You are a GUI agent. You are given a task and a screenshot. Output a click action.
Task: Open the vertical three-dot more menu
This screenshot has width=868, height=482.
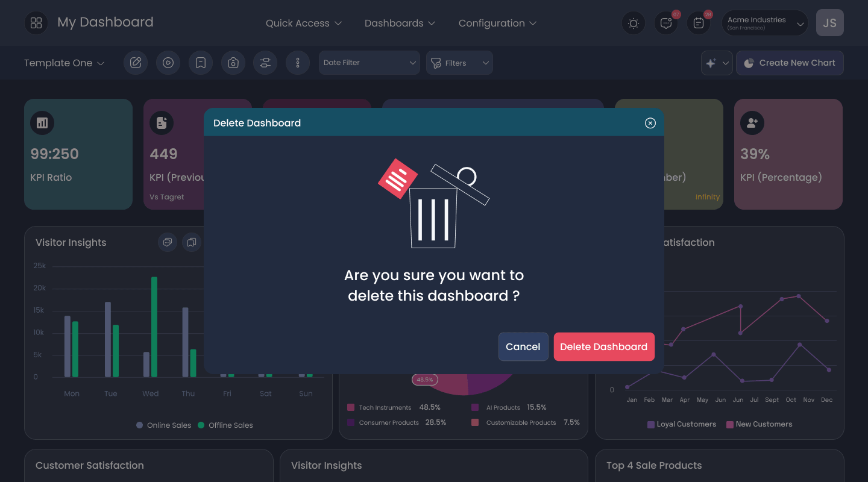point(298,63)
